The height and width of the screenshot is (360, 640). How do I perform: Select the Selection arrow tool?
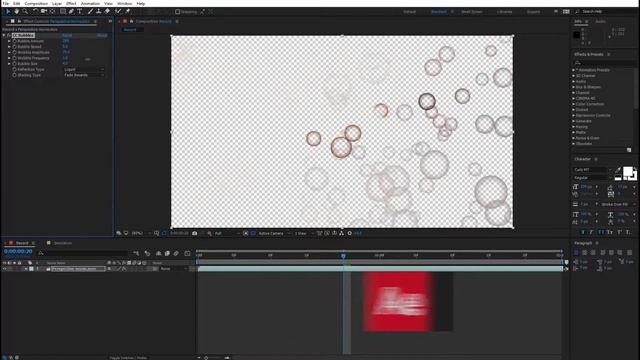(x=8, y=11)
